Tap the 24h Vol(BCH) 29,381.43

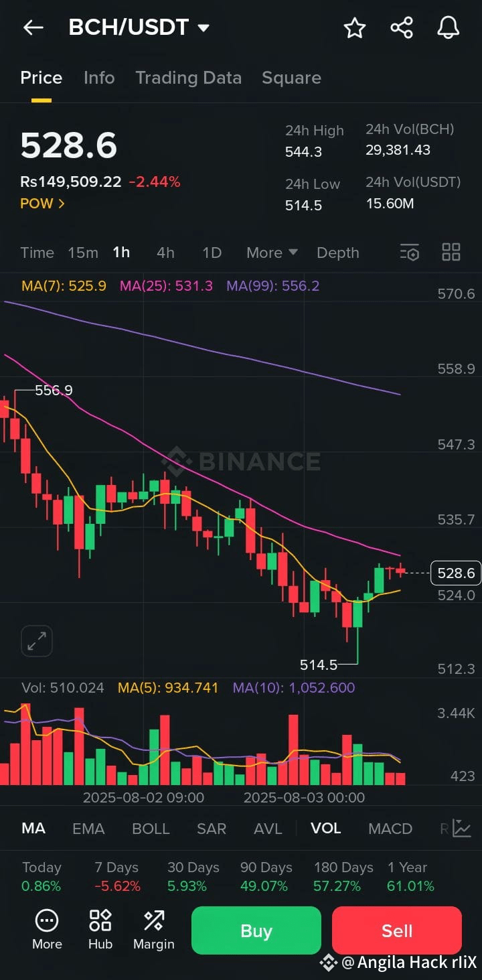pos(398,150)
